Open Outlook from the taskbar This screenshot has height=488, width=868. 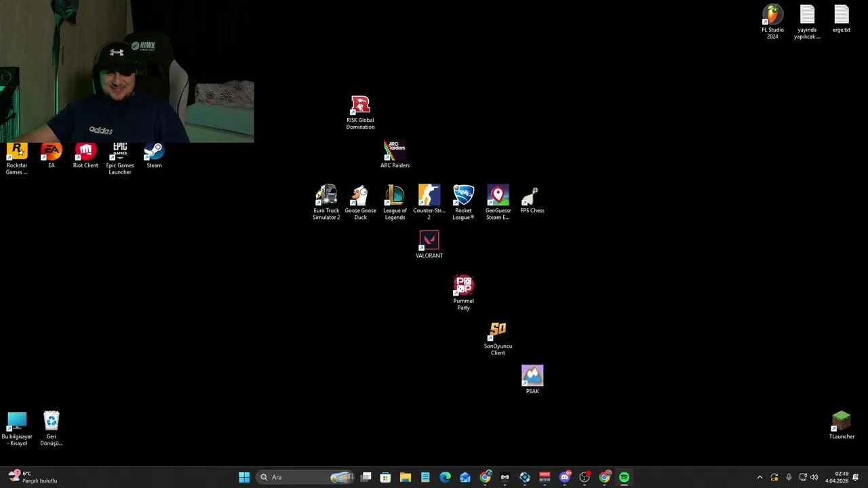pyautogui.click(x=465, y=477)
